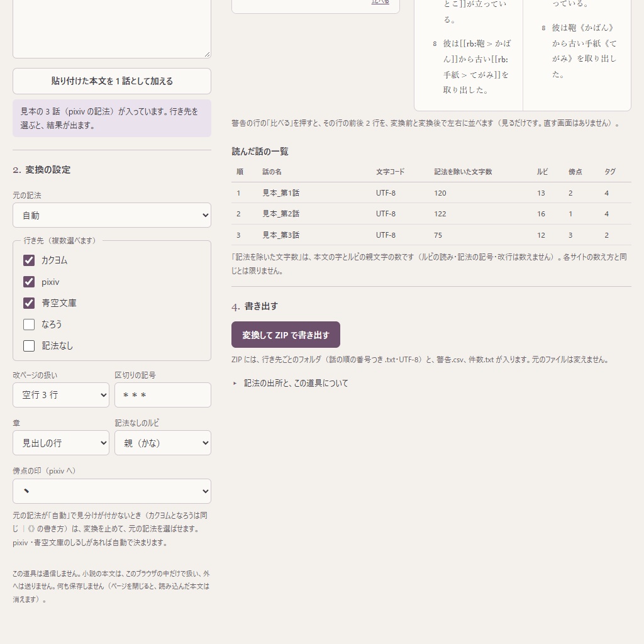Click character count 122 in 見本_第2話 row
Viewport: 644px width, 644px height.
pos(440,214)
